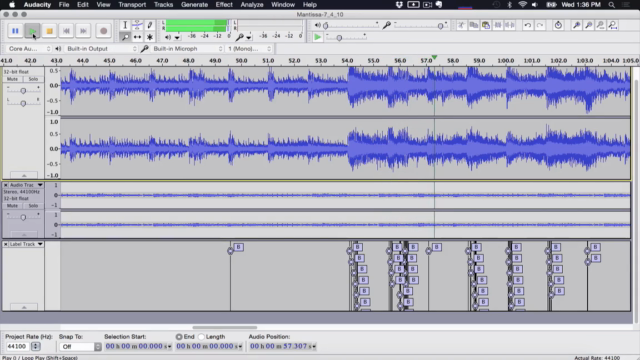Open input meter microphone dropdown arrow

point(249,38)
